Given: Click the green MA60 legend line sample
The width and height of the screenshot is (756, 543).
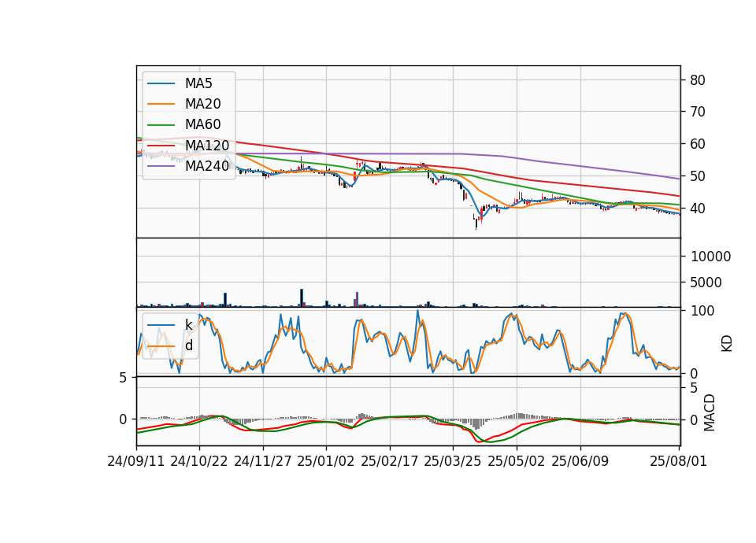Looking at the screenshot, I should pyautogui.click(x=161, y=125).
